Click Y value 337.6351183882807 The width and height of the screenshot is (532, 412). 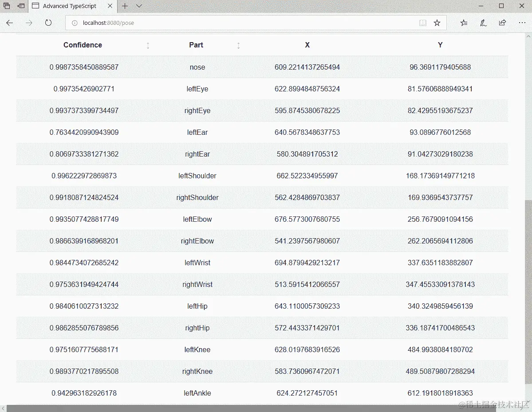tap(440, 263)
